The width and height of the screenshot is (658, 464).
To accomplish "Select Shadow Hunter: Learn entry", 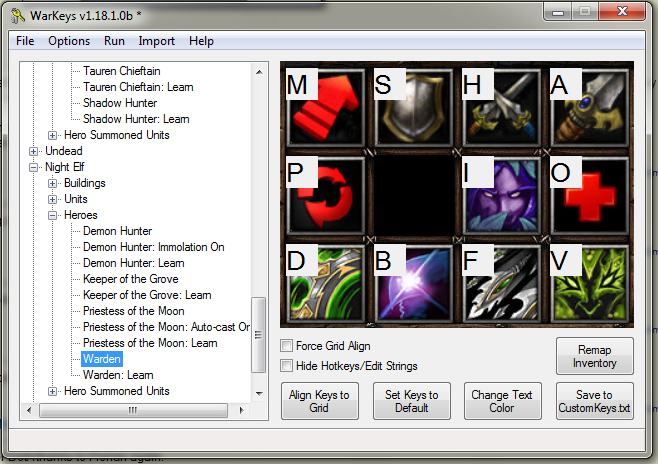I will (136, 119).
